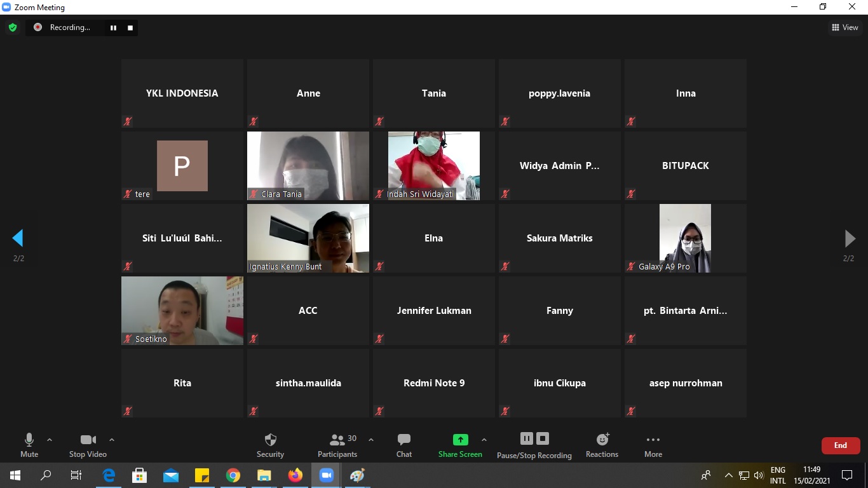This screenshot has height=488, width=868.
Task: Stop recording from the top recording bar
Action: (x=130, y=27)
